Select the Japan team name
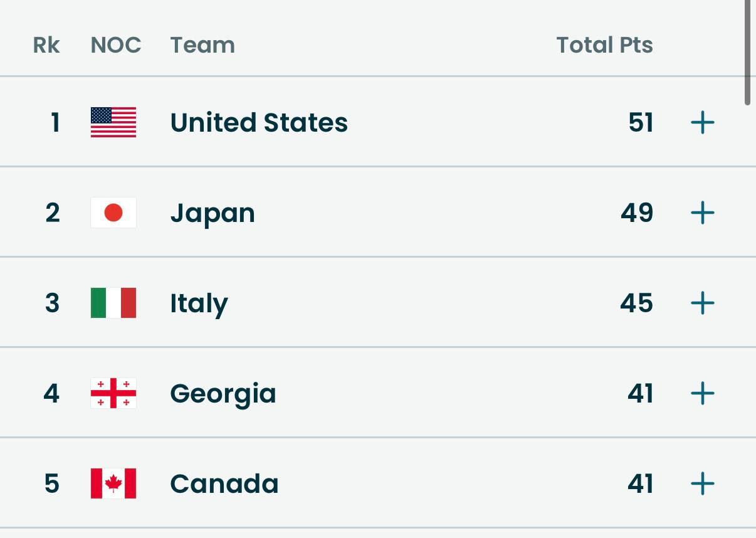 pos(213,213)
